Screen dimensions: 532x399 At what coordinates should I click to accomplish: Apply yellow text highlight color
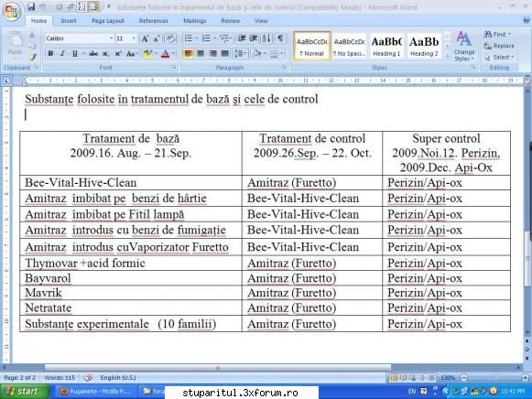[148, 54]
